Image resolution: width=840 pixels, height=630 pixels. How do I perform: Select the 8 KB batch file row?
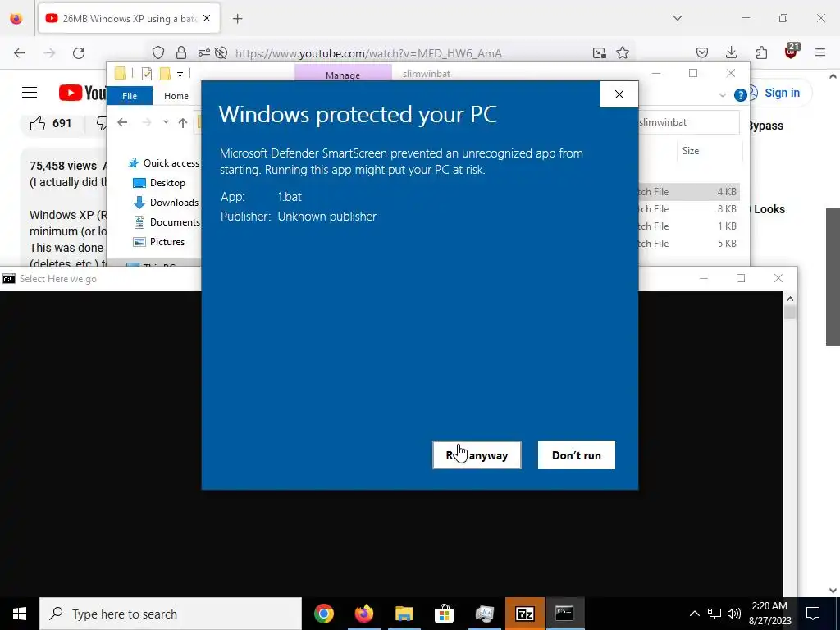[x=688, y=209]
